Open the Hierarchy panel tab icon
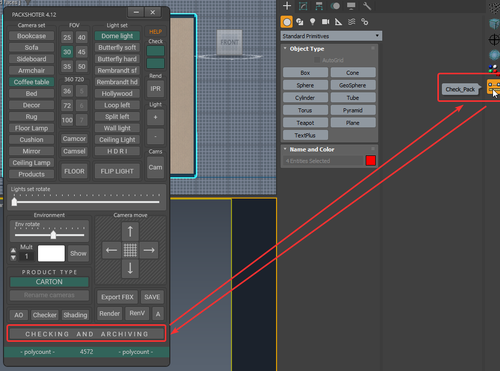 click(x=319, y=6)
